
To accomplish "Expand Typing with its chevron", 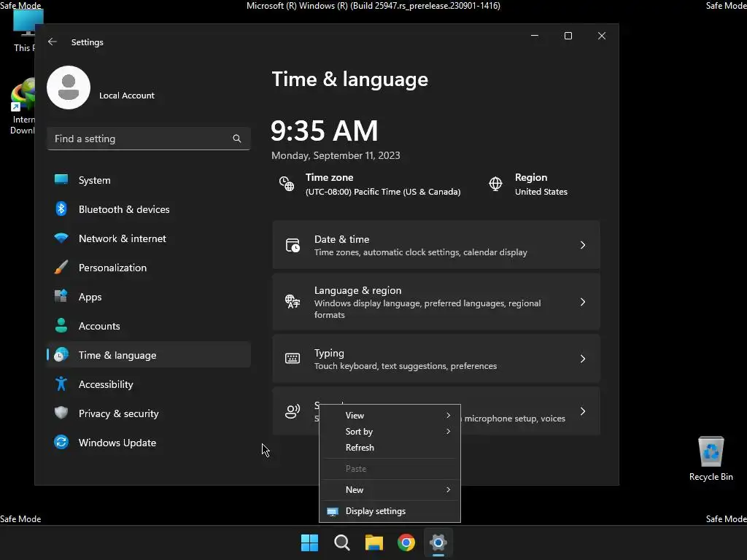I will (583, 359).
